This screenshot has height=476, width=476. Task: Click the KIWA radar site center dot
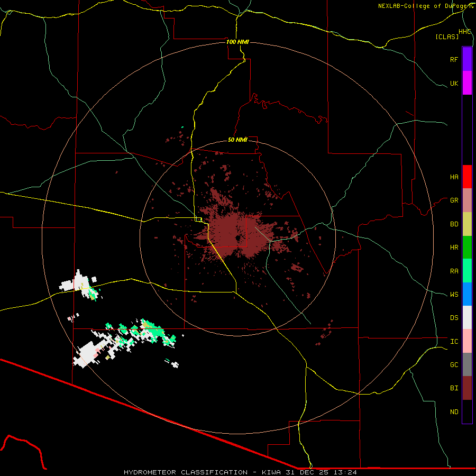[x=238, y=239]
